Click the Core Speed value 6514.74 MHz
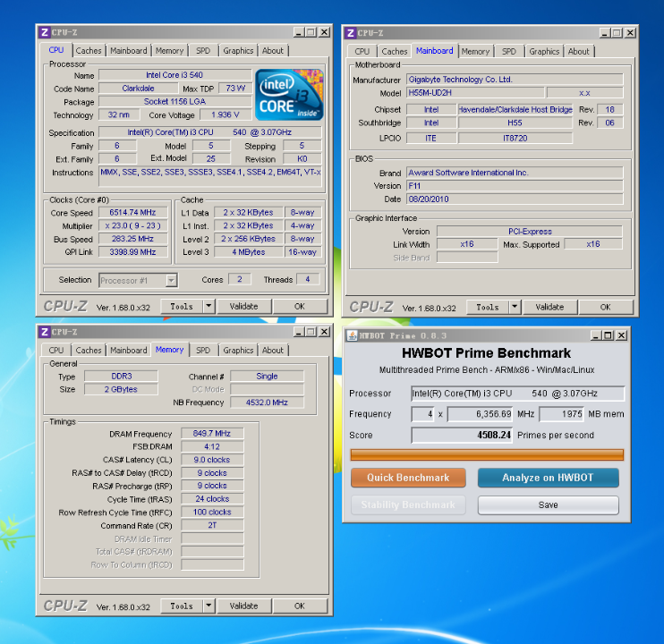Screen dimensions: 664x644 coord(133,212)
